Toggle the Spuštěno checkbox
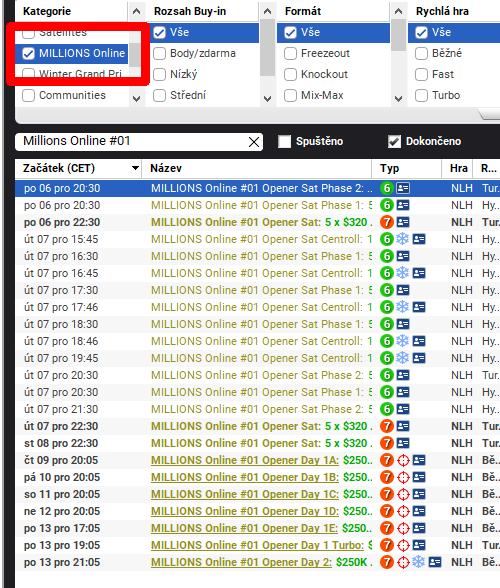The image size is (500, 588). (284, 141)
